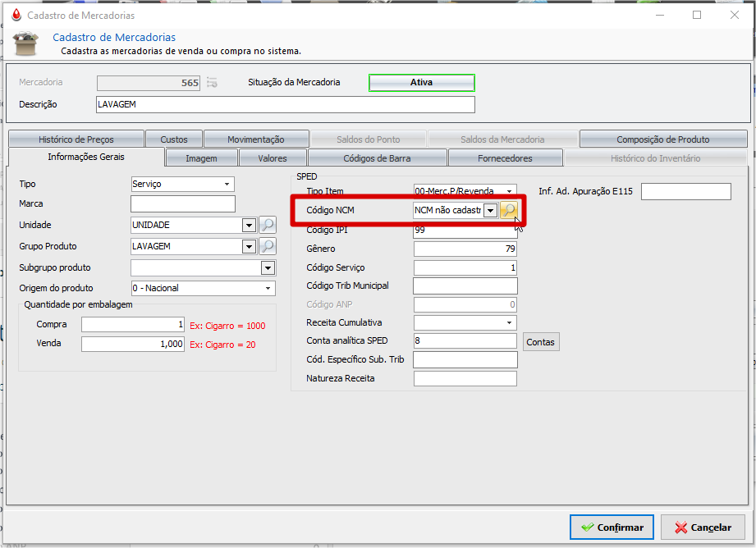Click the Gênero field showing 79
Viewport: 756px width, 548px height.
465,249
